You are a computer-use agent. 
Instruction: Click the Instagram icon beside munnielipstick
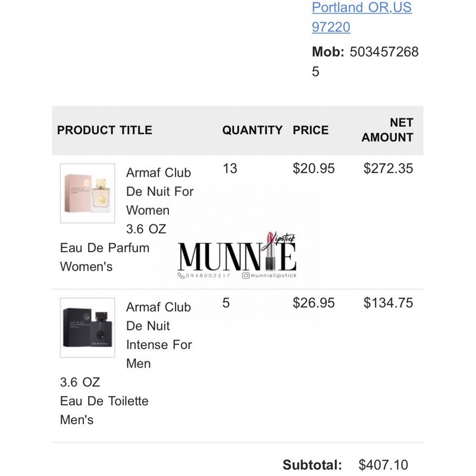click(245, 276)
